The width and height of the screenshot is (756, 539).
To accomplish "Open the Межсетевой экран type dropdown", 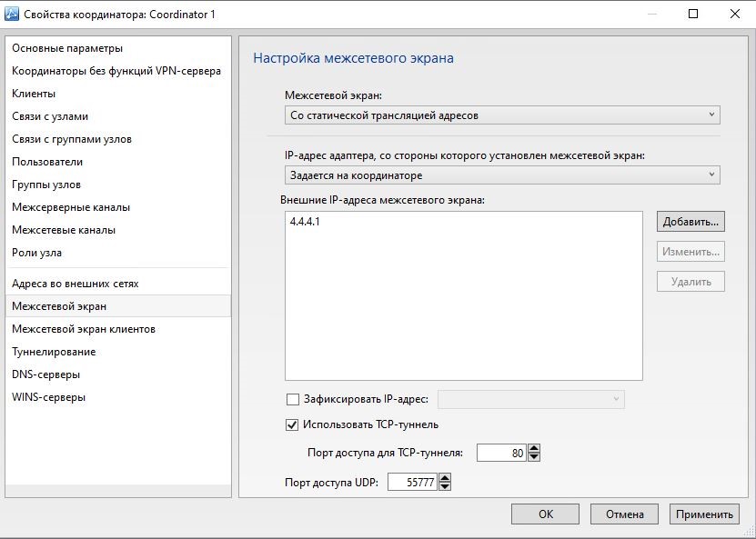I will click(x=501, y=115).
